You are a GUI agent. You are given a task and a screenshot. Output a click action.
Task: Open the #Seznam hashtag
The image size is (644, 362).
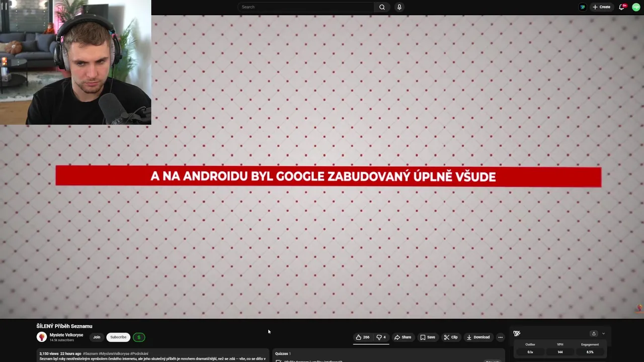pyautogui.click(x=91, y=353)
